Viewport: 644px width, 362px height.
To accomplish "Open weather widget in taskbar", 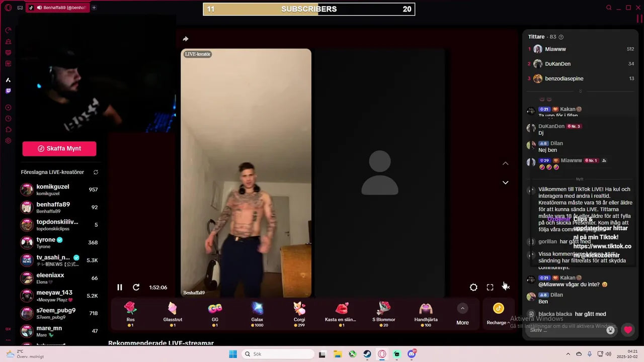I will (x=24, y=354).
